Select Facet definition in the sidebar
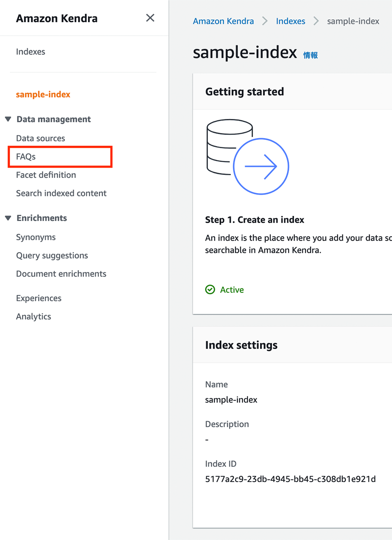This screenshot has width=392, height=540. click(x=46, y=175)
